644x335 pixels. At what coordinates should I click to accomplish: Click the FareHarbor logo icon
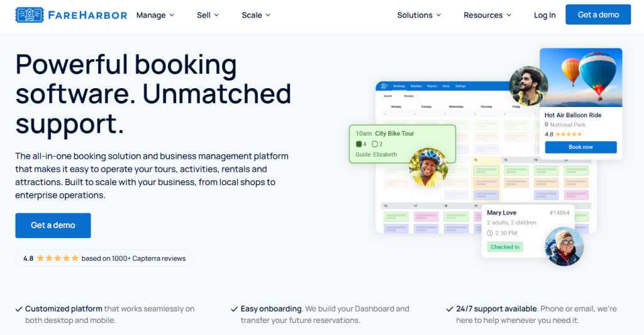pos(30,14)
